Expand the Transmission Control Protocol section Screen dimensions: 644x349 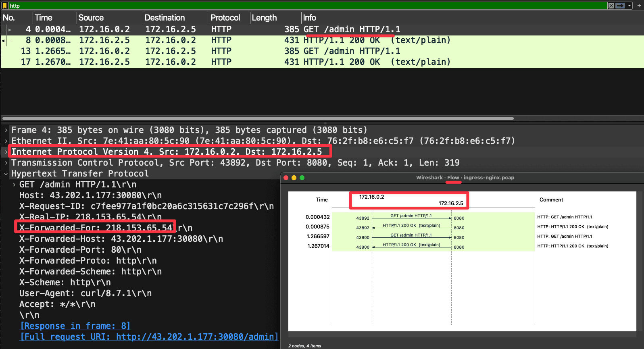(6, 163)
